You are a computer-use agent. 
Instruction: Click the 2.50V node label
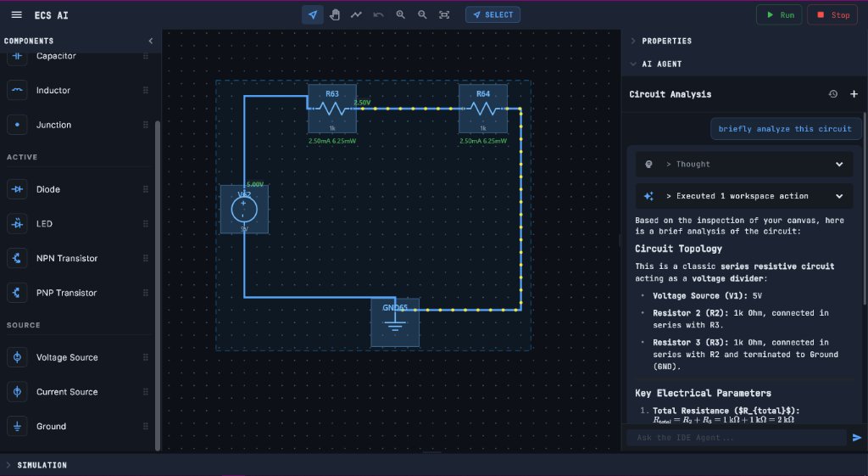coord(362,103)
